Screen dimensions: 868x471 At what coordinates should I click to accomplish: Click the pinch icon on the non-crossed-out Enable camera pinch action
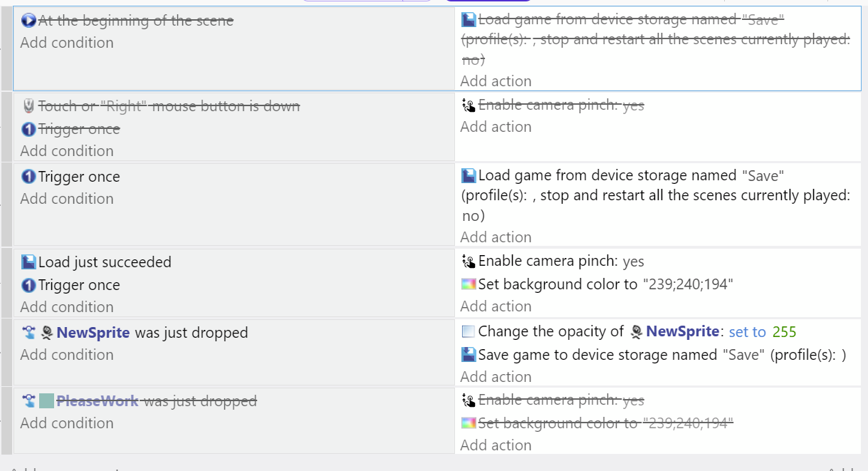click(x=468, y=261)
